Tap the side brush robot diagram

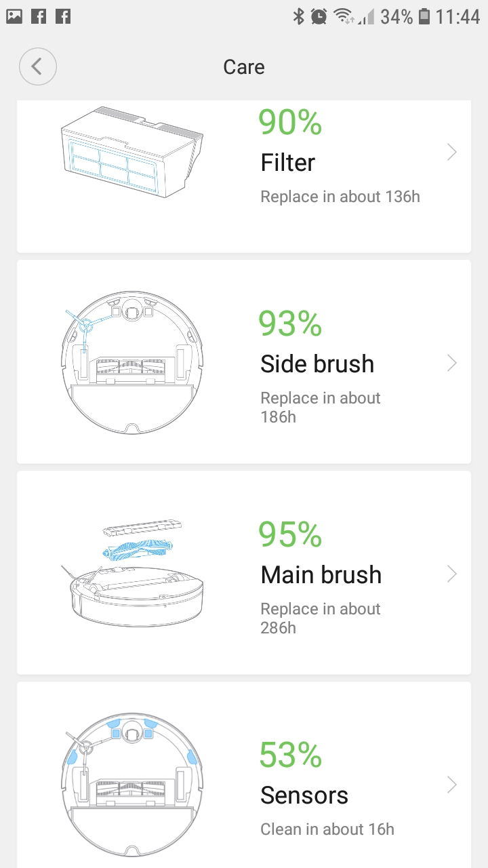(x=131, y=363)
